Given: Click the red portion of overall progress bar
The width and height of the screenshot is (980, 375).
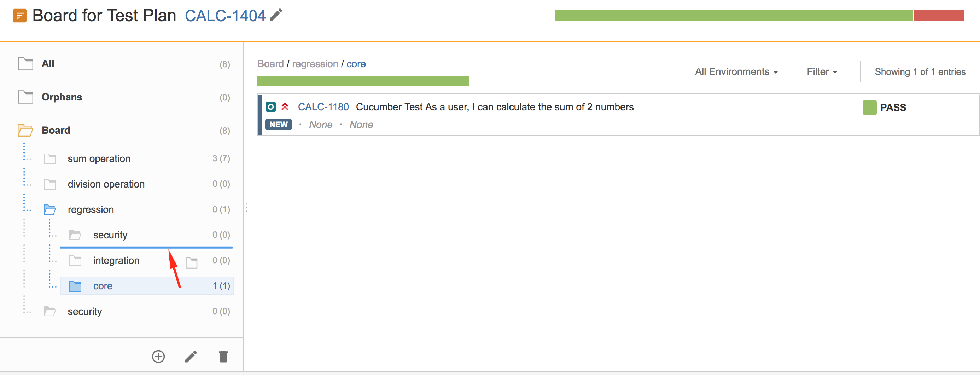Looking at the screenshot, I should pos(939,15).
